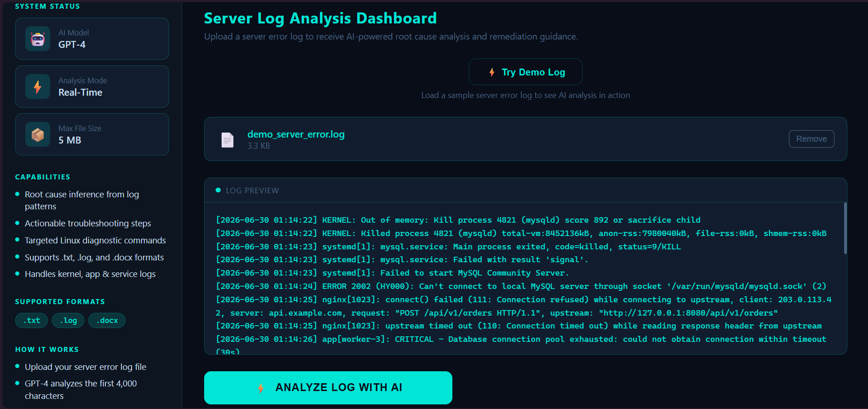Select the 5 MB max file size value
868x409 pixels.
pos(70,140)
